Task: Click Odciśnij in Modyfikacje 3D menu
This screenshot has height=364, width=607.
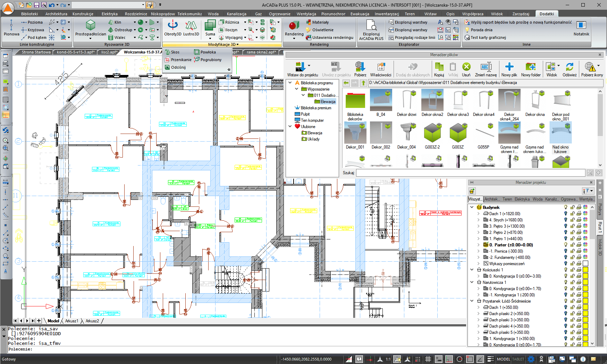Action: coord(175,67)
